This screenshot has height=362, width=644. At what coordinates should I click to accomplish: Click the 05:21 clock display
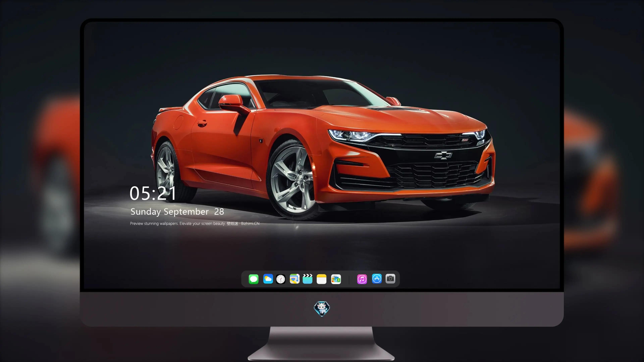[x=153, y=193]
